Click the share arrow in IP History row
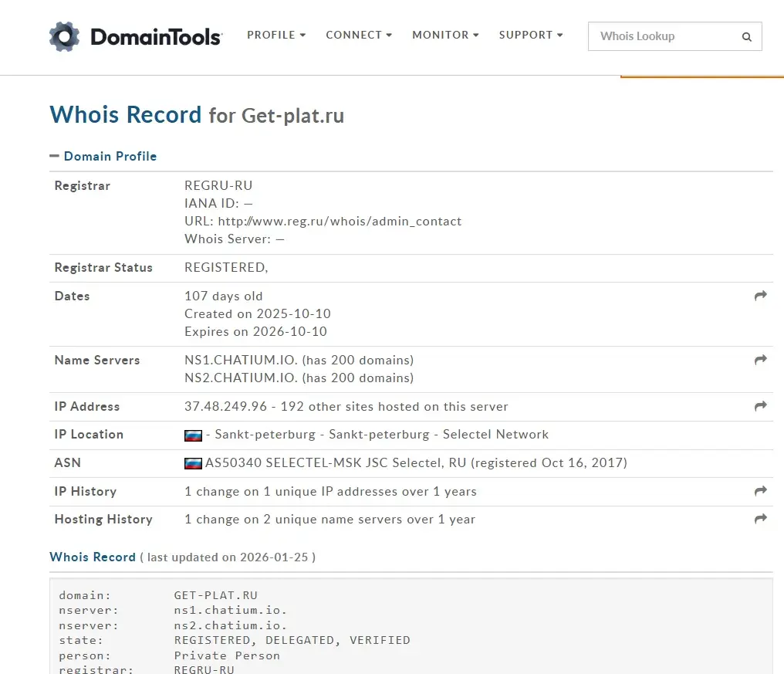 761,491
